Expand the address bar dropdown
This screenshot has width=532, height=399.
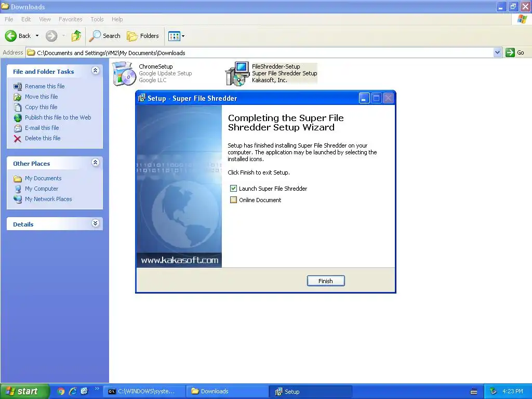[497, 52]
